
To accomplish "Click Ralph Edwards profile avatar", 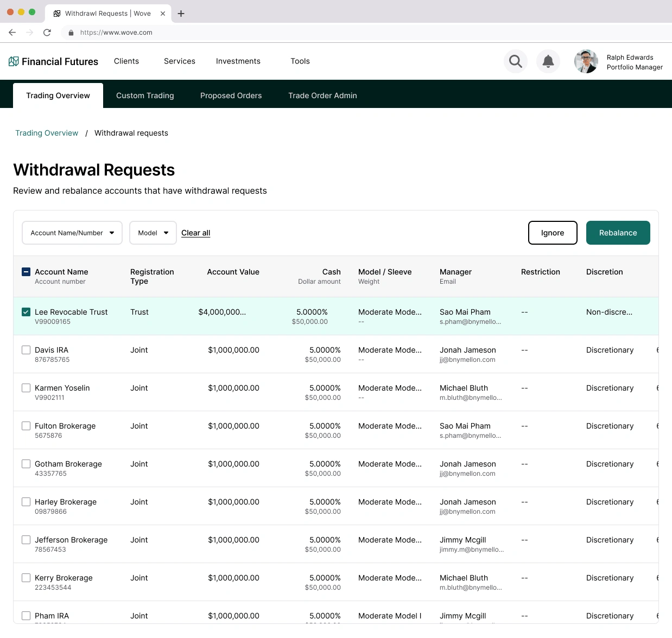I will coord(586,61).
